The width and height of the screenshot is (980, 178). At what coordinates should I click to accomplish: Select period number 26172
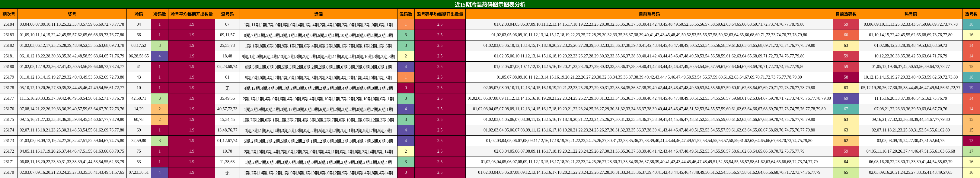9,151
